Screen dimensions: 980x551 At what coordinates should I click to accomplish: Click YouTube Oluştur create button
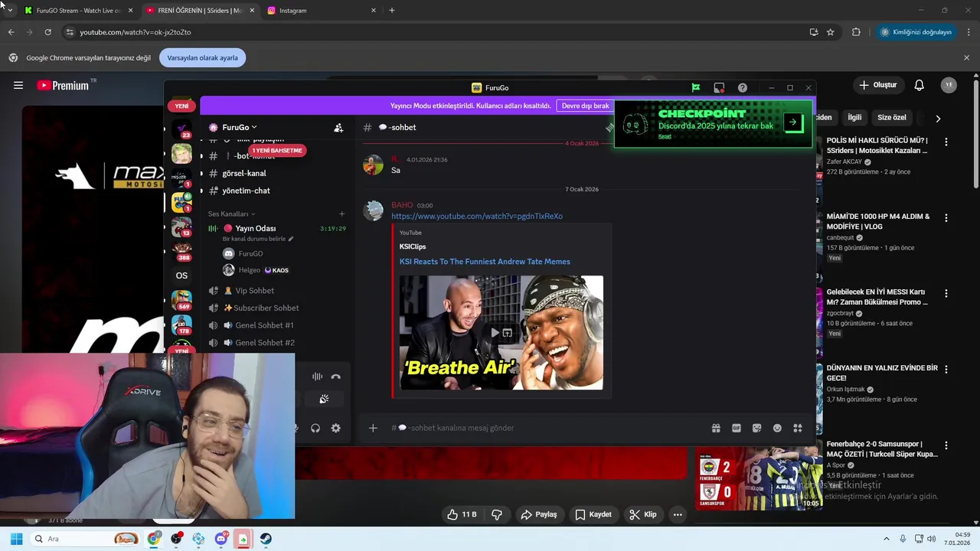pyautogui.click(x=877, y=85)
